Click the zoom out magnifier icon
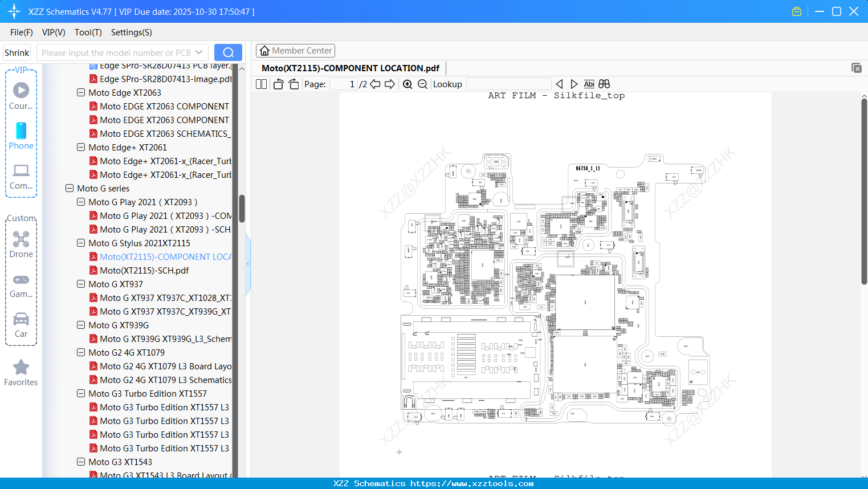Image resolution: width=868 pixels, height=489 pixels. pos(422,84)
